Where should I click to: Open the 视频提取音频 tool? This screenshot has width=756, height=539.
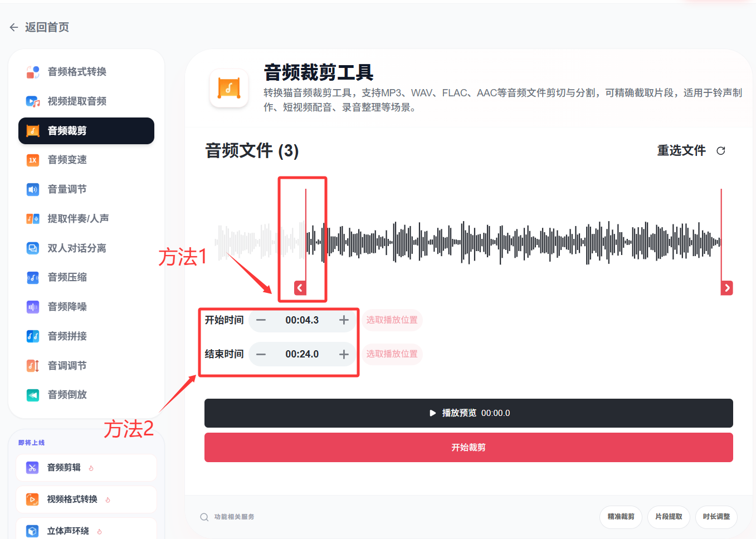78,101
